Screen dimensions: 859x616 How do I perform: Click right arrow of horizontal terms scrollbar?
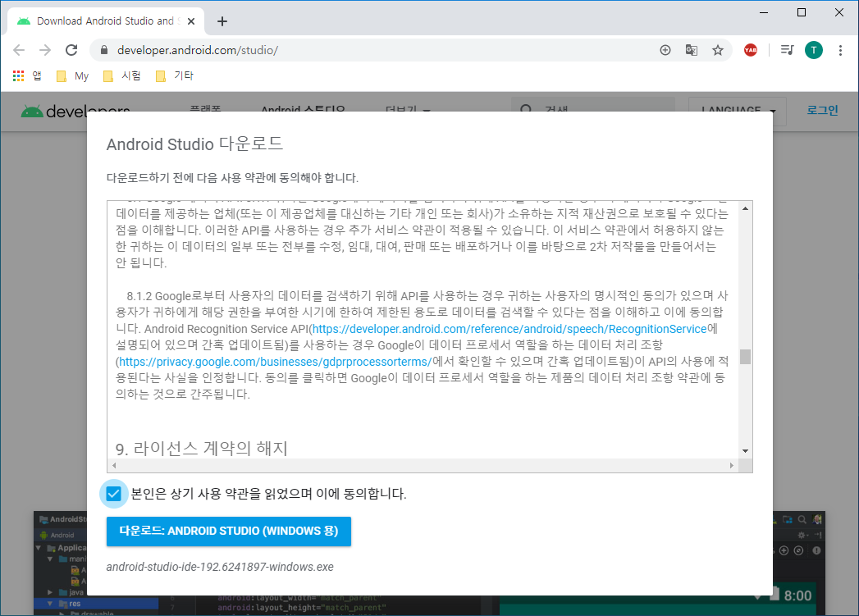(x=731, y=465)
